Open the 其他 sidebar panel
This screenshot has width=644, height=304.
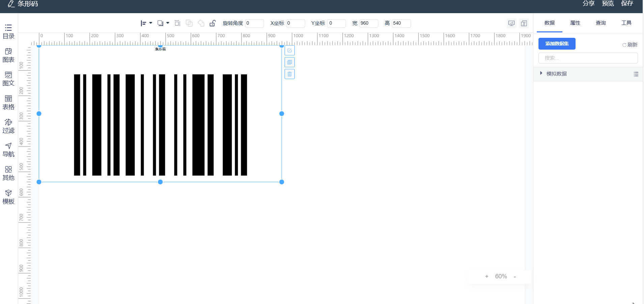tap(8, 173)
